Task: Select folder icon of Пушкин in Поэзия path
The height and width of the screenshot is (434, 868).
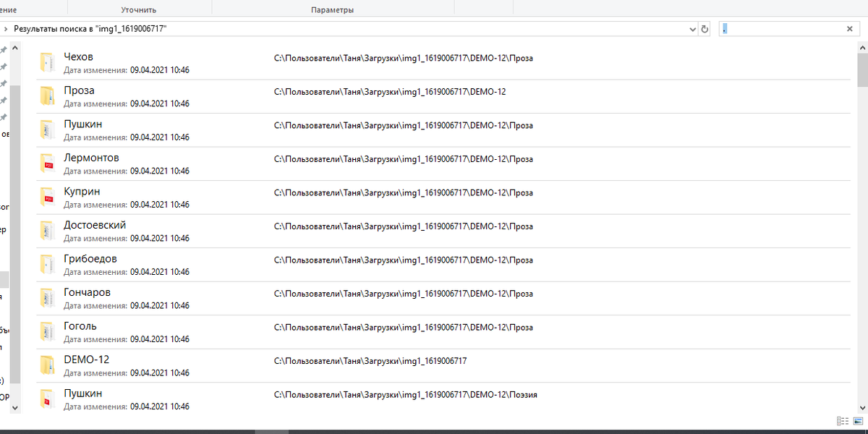Action: [x=47, y=399]
